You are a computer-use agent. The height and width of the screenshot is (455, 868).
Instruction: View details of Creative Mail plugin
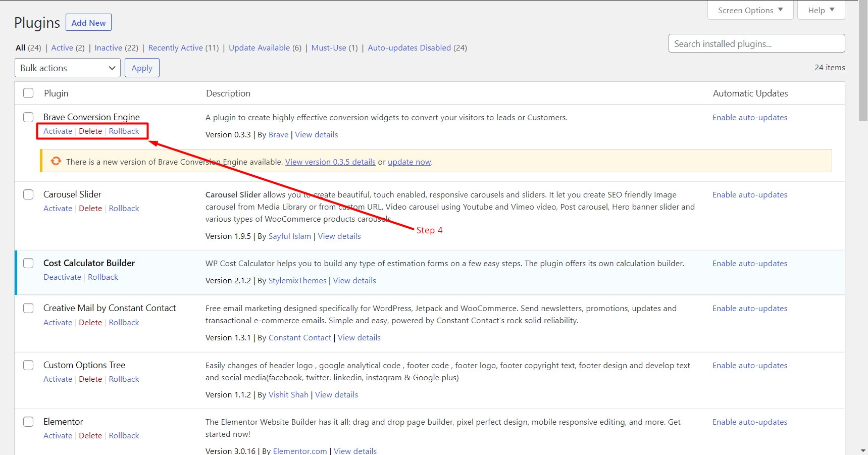(x=359, y=337)
